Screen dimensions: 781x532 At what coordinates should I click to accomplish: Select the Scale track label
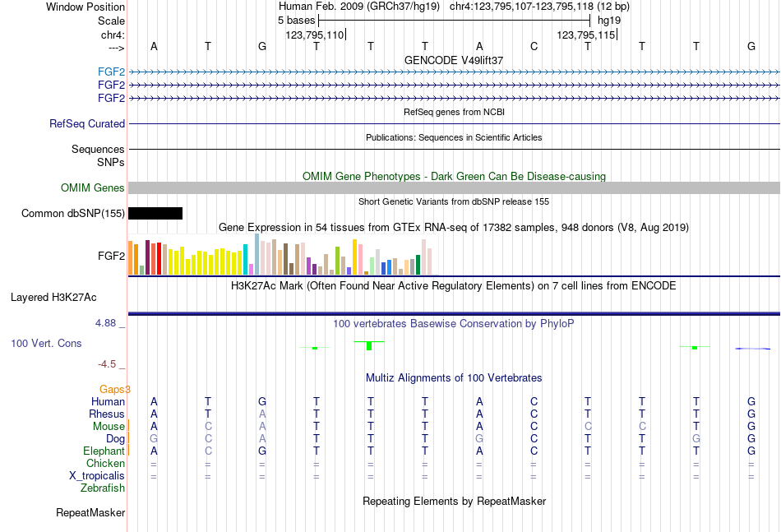tap(111, 21)
